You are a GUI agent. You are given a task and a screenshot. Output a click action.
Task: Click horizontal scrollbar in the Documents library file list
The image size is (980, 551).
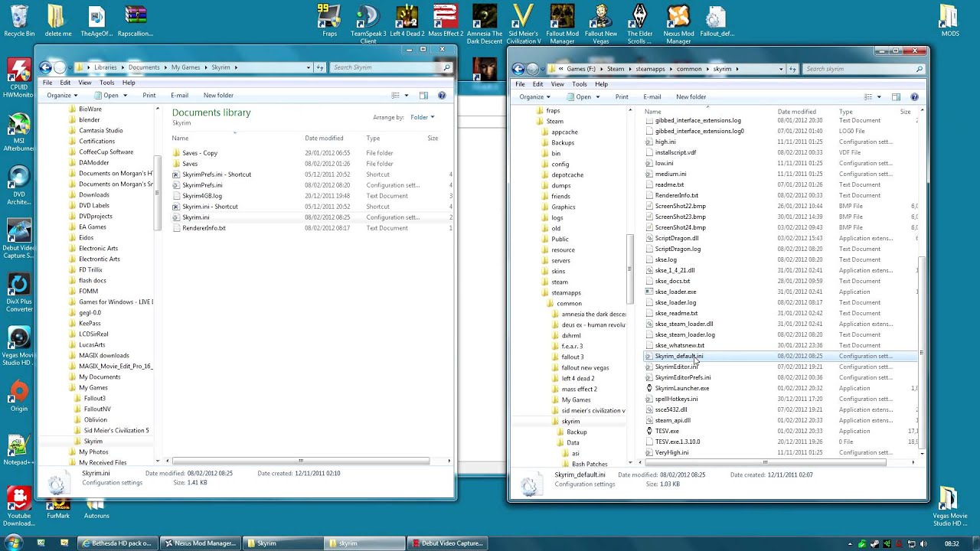(300, 461)
